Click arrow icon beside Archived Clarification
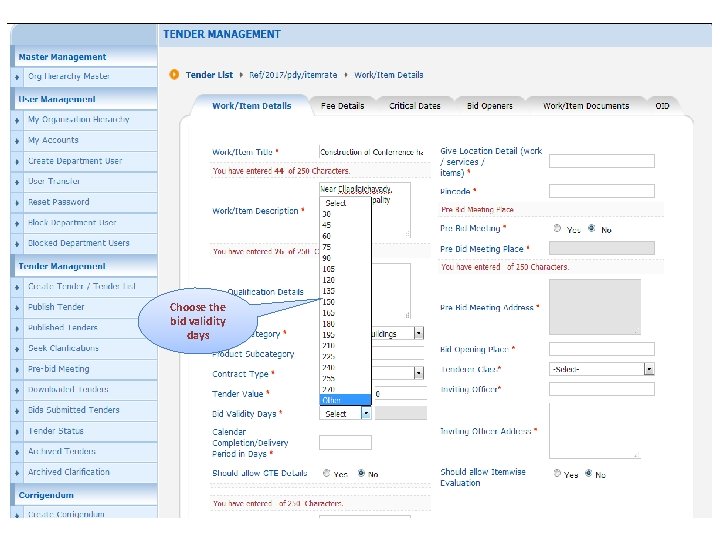 [x=17, y=473]
